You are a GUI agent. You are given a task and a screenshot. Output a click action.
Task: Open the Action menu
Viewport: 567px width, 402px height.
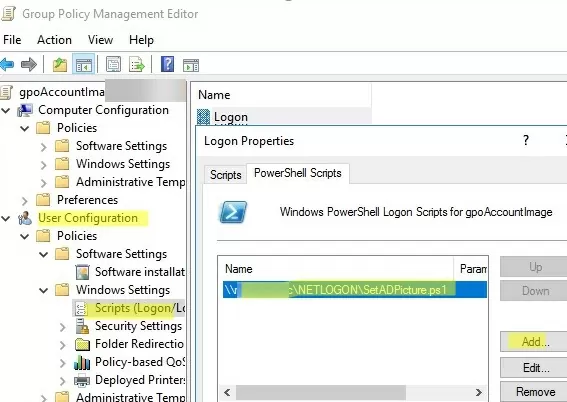(55, 40)
